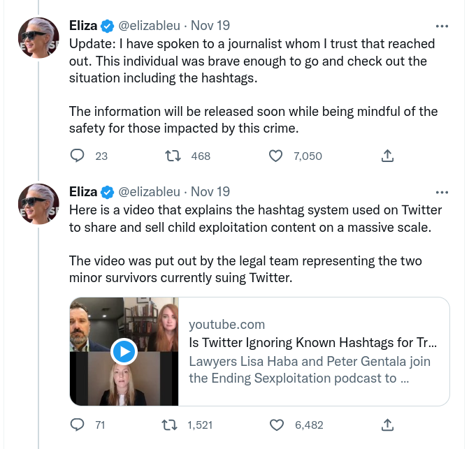Open Eliza's avatar on the second tweet
The height and width of the screenshot is (449, 476).
[x=38, y=203]
